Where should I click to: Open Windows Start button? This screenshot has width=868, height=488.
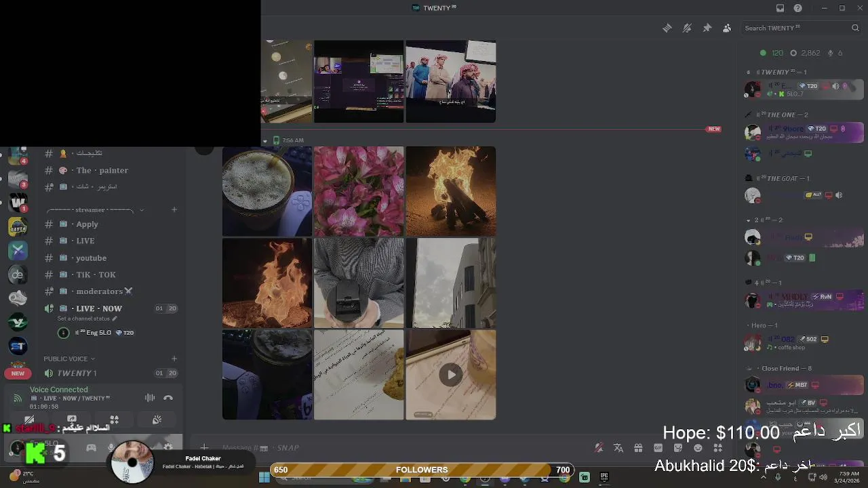coord(264,477)
